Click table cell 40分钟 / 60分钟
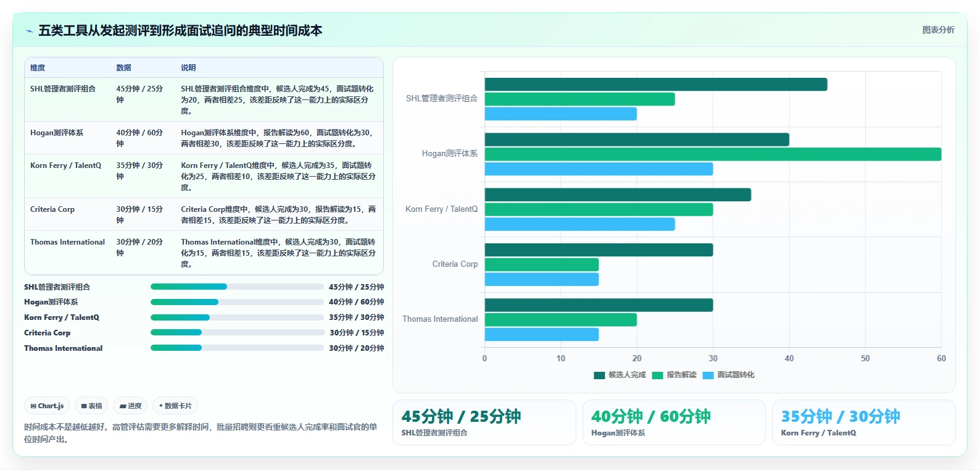Image resolution: width=980 pixels, height=470 pixels. 139,138
